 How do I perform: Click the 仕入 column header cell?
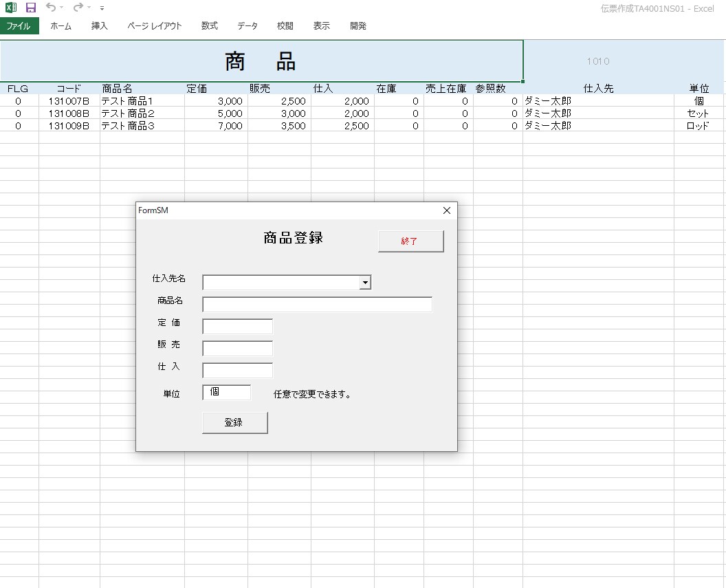click(x=342, y=89)
